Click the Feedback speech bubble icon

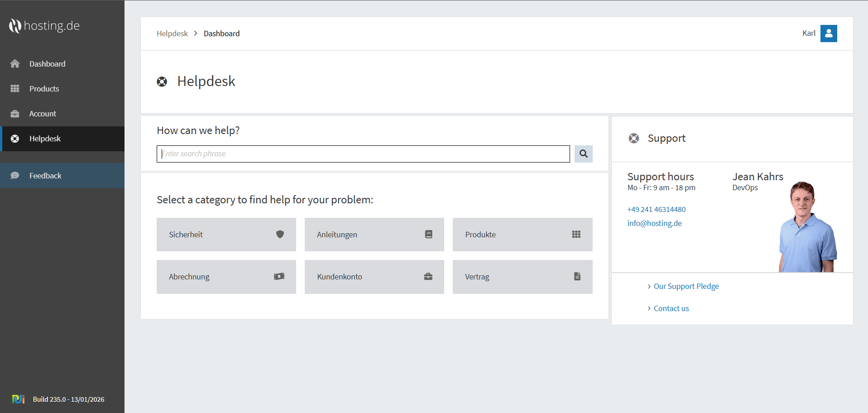click(x=15, y=176)
